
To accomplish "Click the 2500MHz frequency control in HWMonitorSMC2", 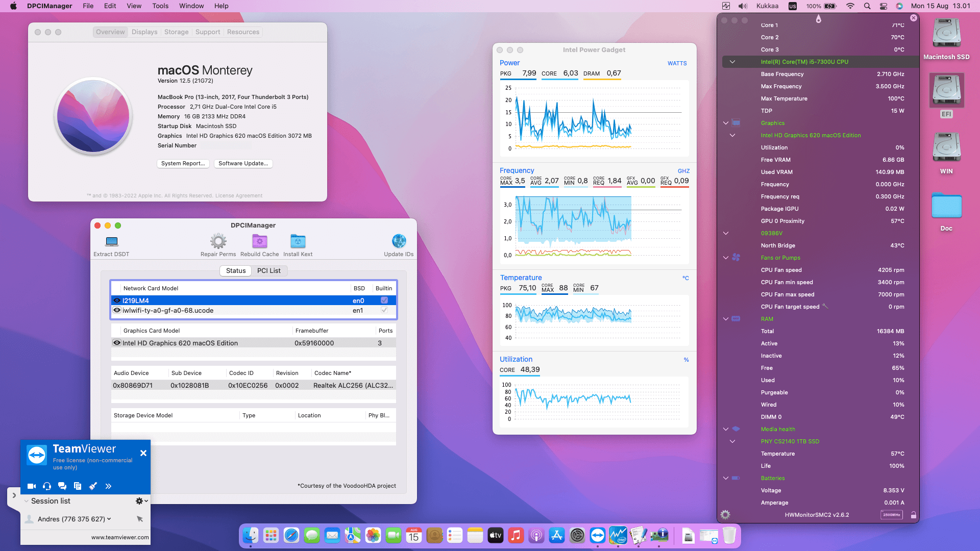I will click(x=892, y=515).
